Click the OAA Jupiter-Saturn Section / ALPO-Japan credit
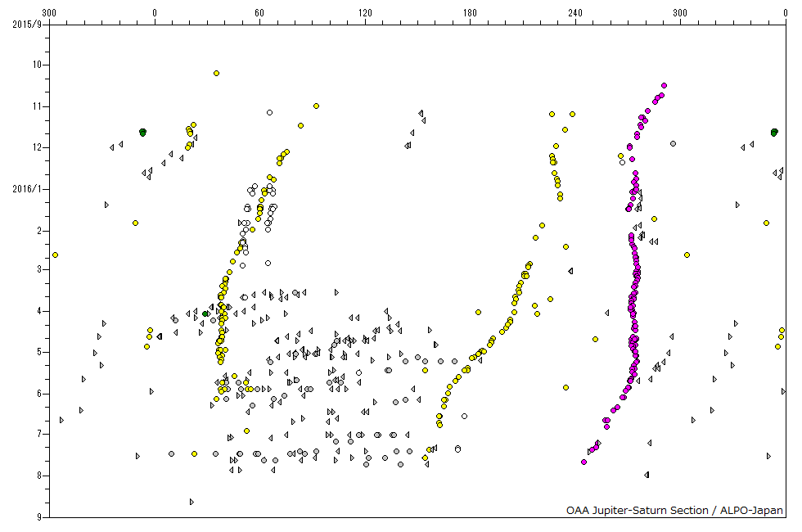This screenshot has width=802, height=532. point(674,510)
